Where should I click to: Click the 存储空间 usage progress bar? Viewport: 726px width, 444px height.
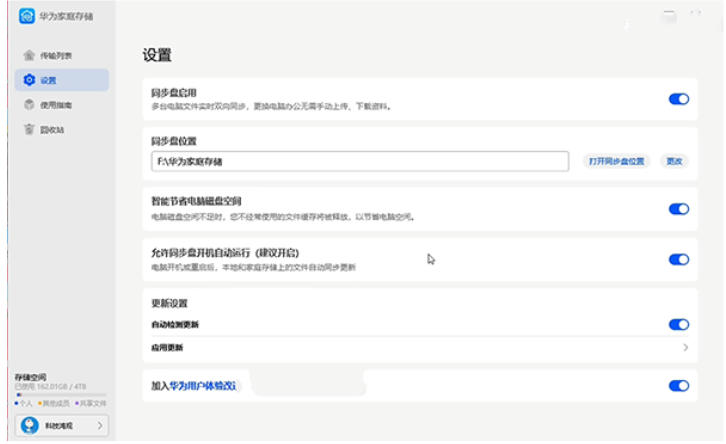click(x=58, y=395)
